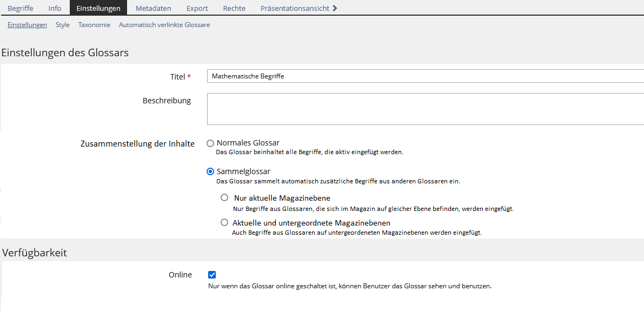Image resolution: width=644 pixels, height=311 pixels.
Task: Click the chevron arrow beside Präsentationsansicht
Action: point(335,8)
